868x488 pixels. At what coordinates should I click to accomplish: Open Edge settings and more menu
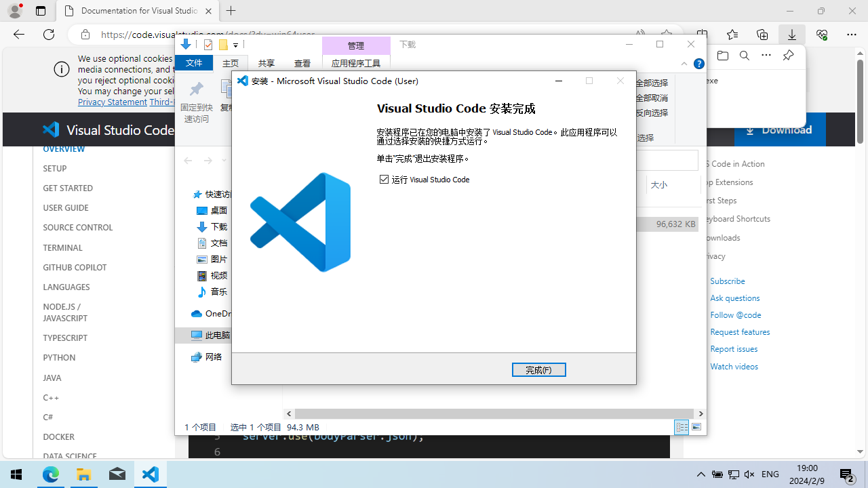852,34
